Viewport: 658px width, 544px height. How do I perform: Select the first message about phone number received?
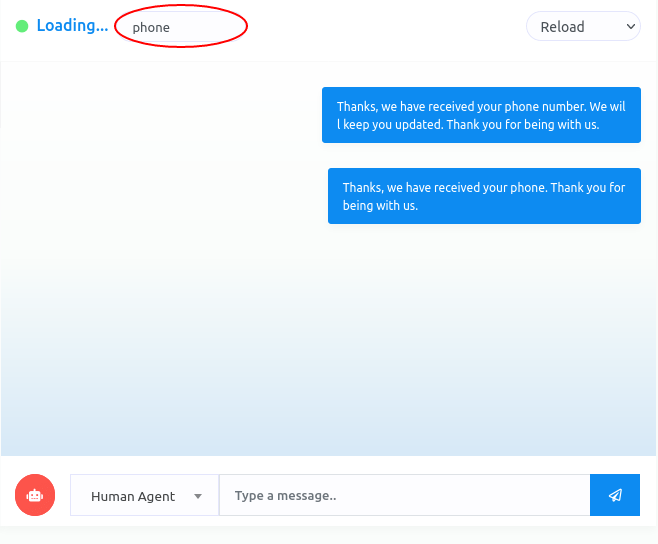(481, 115)
